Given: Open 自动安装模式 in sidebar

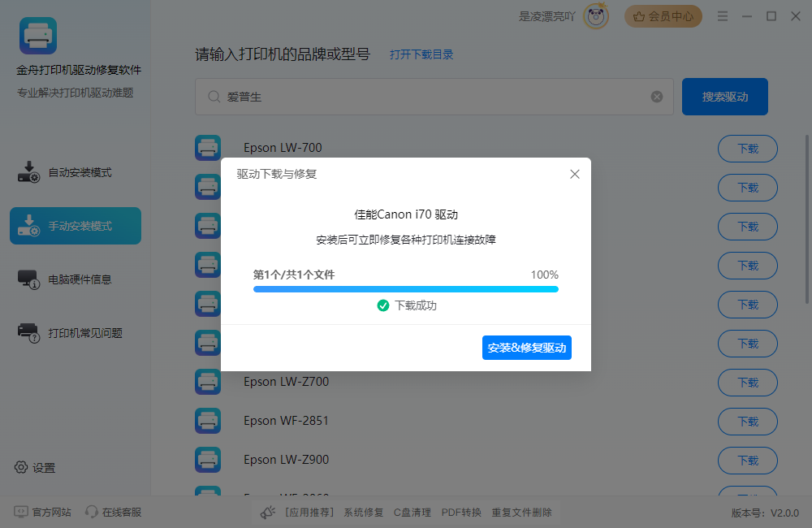Looking at the screenshot, I should tap(76, 172).
